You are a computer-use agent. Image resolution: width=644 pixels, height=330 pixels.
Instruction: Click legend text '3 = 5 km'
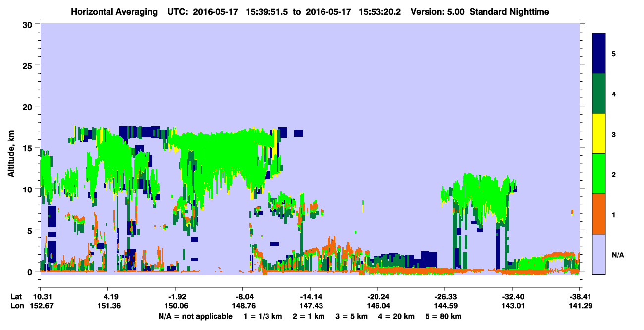coord(352,316)
